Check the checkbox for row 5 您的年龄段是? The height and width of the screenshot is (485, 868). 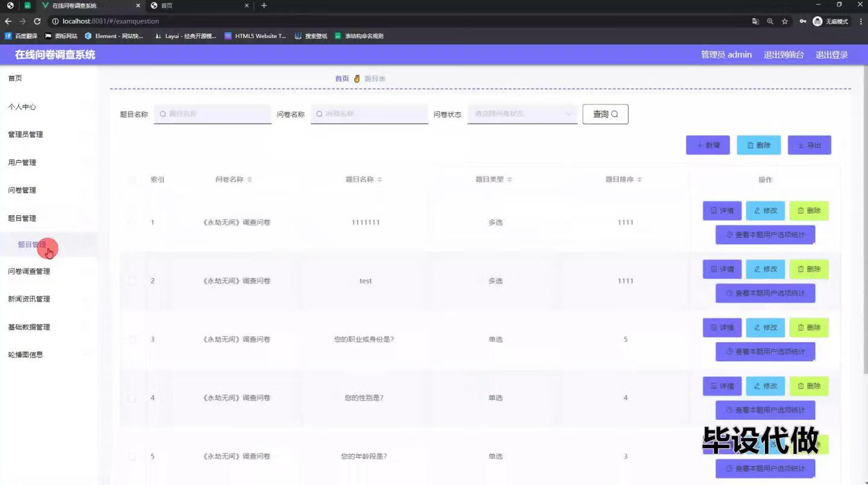coord(133,457)
